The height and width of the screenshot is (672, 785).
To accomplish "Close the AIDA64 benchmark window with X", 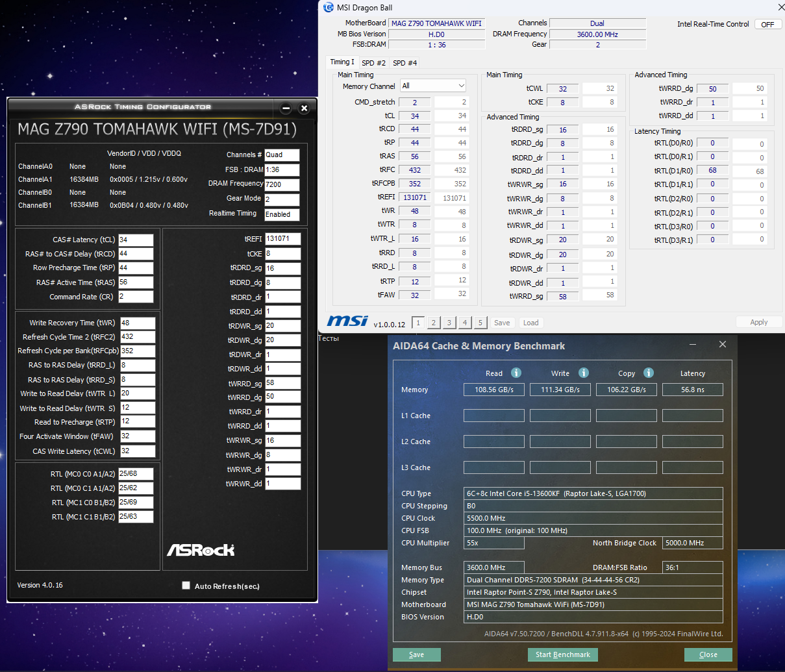I will [723, 344].
